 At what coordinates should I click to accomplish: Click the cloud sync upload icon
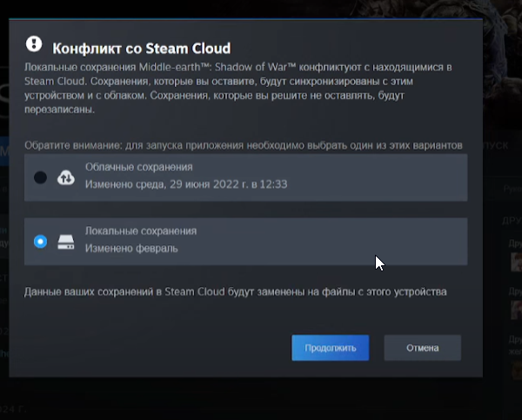tap(66, 177)
